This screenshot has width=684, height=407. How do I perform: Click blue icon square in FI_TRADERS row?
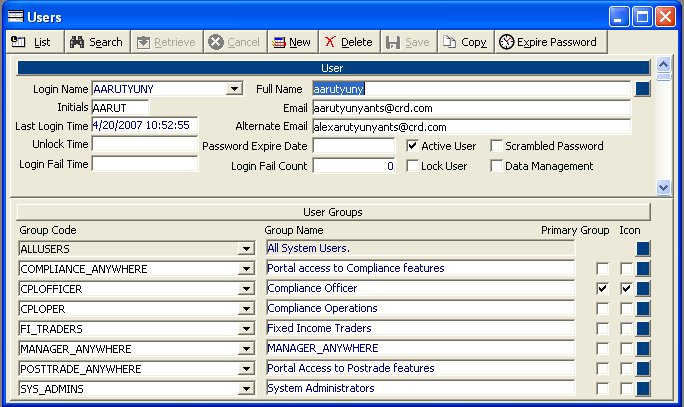click(x=643, y=328)
